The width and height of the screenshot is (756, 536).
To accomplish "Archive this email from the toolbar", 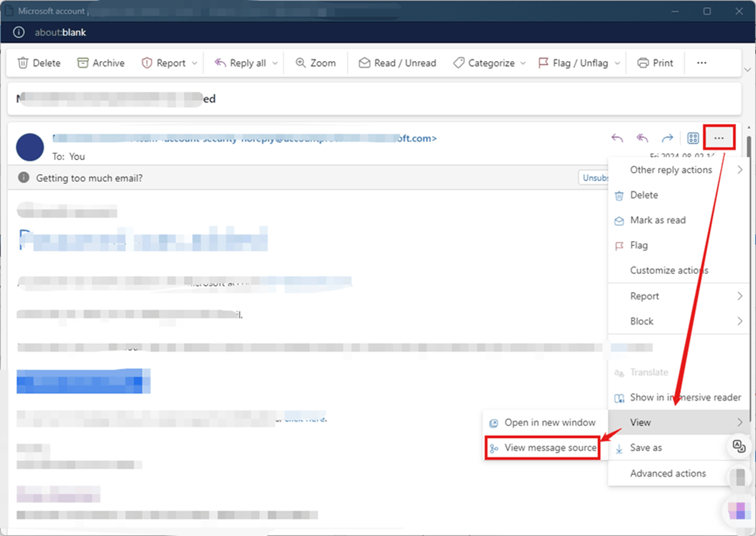I will (101, 63).
